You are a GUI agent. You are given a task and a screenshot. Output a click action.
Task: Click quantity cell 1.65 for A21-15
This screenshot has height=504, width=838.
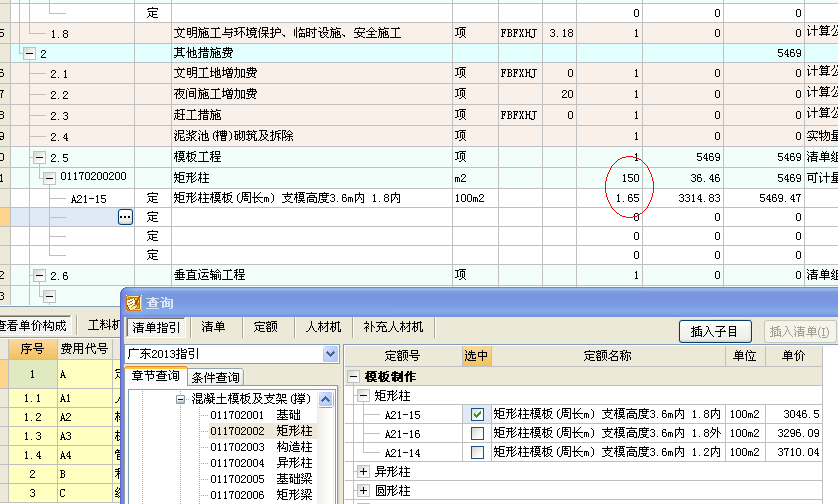click(x=609, y=198)
